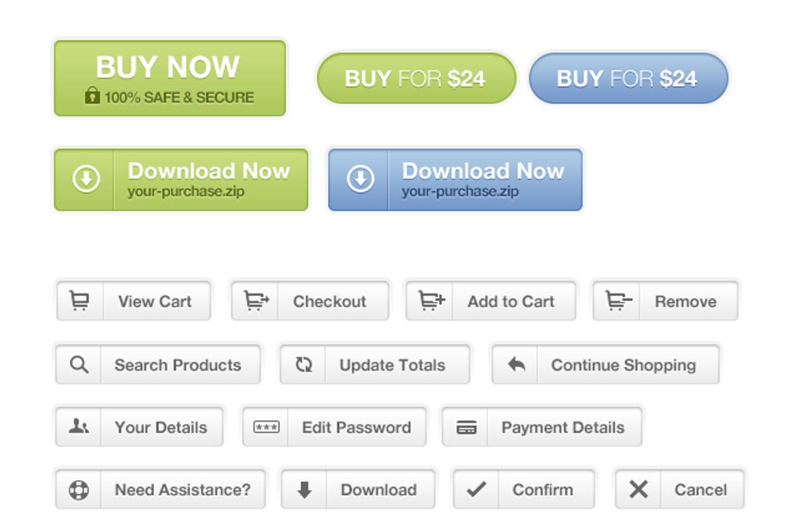Click the Update Totals label
Screen dimensions: 798x532
[x=392, y=365]
